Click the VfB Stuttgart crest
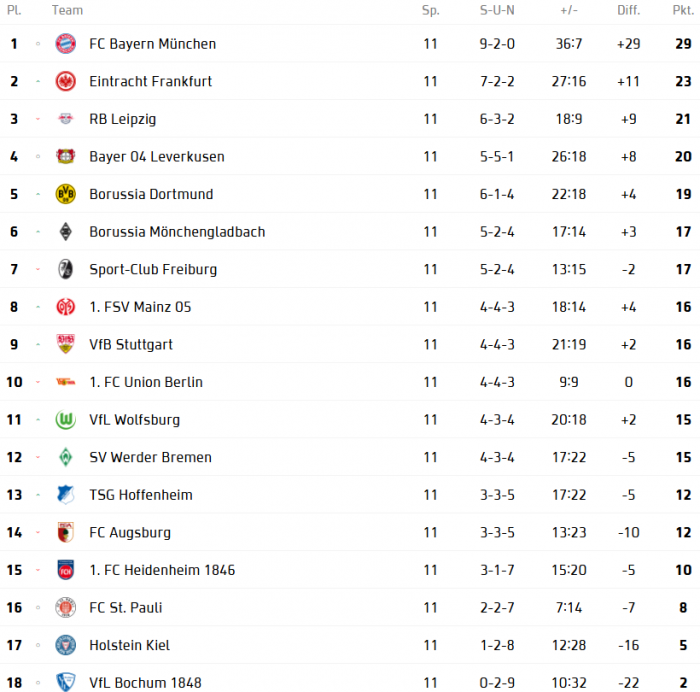The width and height of the screenshot is (700, 692). pyautogui.click(x=66, y=344)
